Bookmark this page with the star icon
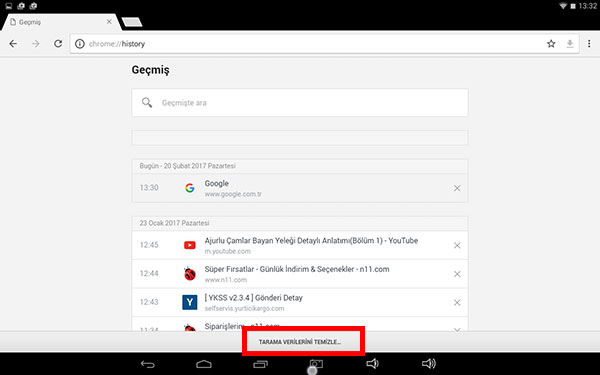 (x=551, y=44)
